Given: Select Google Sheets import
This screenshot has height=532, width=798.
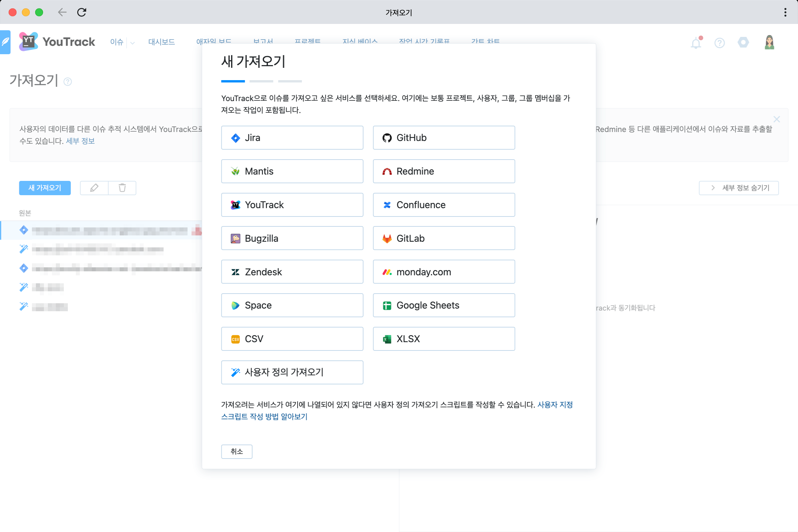Looking at the screenshot, I should pyautogui.click(x=444, y=305).
